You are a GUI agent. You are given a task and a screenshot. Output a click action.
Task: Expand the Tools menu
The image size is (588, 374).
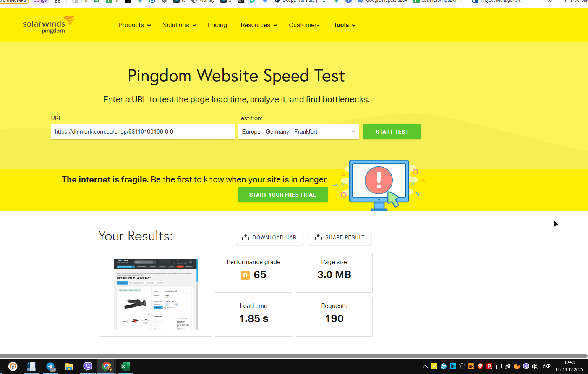tap(344, 25)
